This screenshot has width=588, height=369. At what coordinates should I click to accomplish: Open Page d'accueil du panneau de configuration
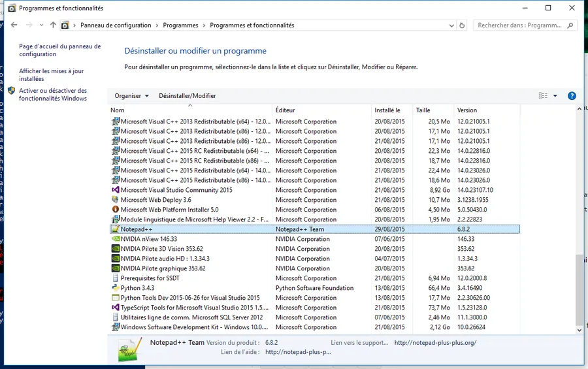[x=60, y=50]
